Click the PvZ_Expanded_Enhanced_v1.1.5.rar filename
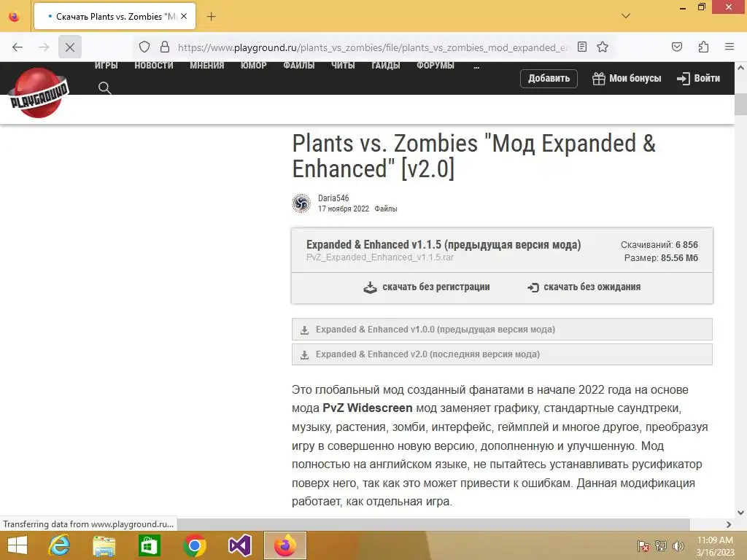 pos(379,257)
